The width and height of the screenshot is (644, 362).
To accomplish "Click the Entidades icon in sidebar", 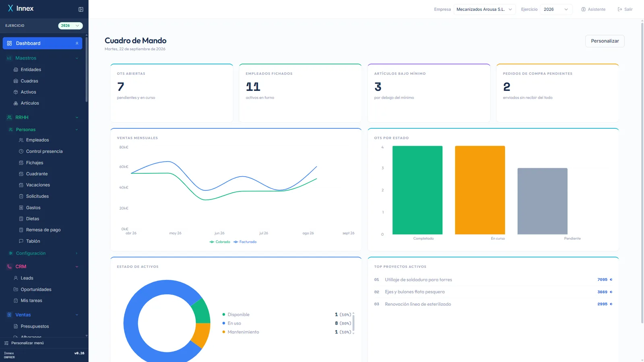I will (16, 70).
